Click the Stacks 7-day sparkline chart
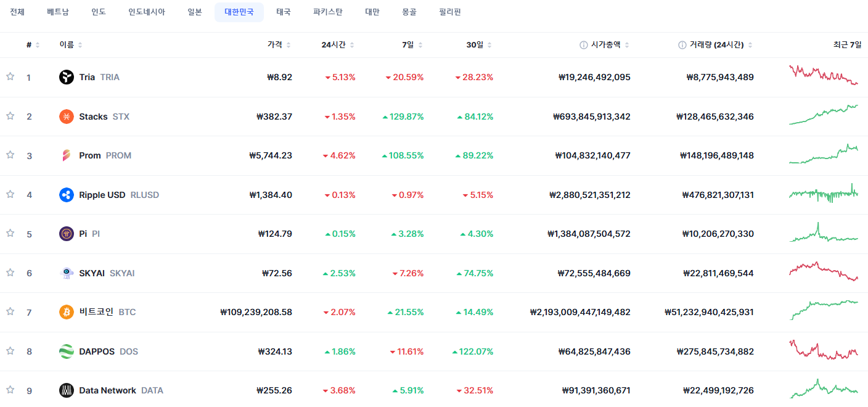Viewport: 868px width, 407px height. tap(824, 115)
